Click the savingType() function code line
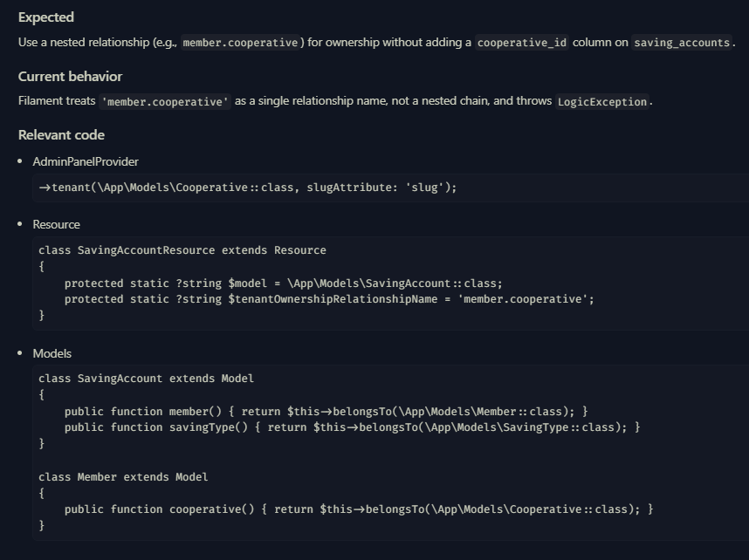The width and height of the screenshot is (749, 560). 352,427
